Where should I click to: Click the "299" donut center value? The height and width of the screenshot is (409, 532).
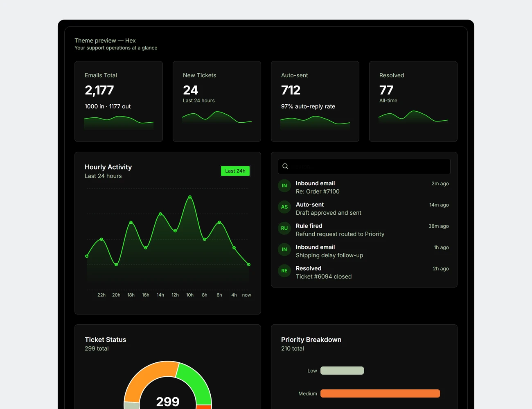(168, 402)
